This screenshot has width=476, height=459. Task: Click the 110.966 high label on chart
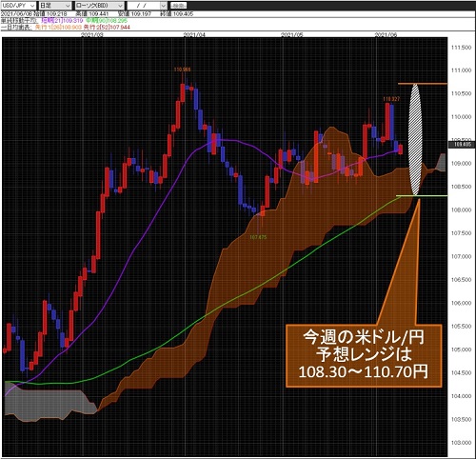pos(182,70)
